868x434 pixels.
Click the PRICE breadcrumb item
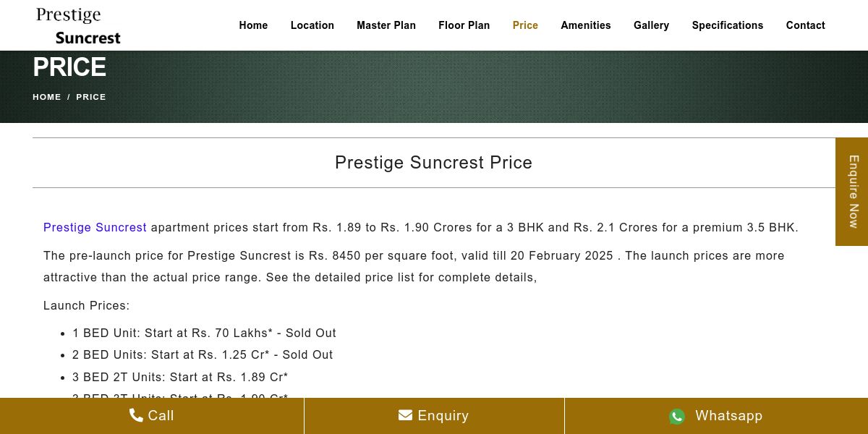coord(91,97)
